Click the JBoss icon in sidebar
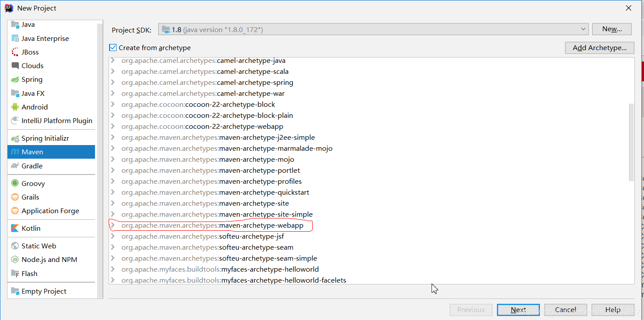The height and width of the screenshot is (320, 644). [15, 52]
